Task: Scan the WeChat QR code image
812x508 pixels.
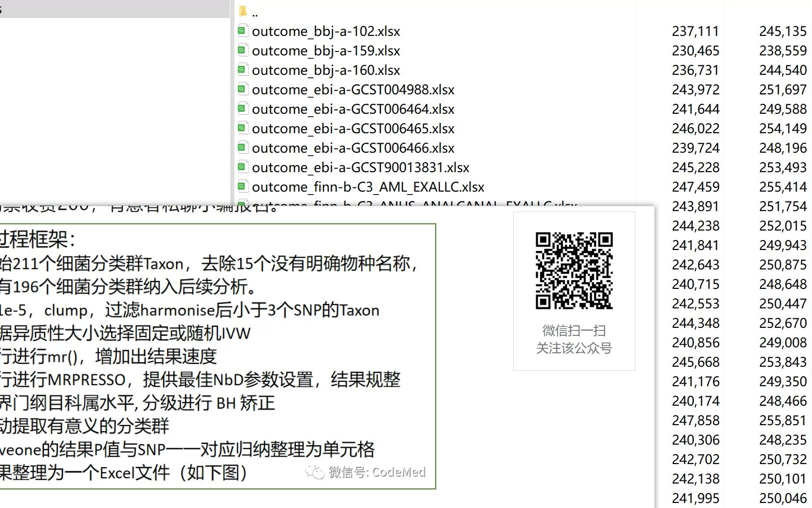Action: [573, 270]
